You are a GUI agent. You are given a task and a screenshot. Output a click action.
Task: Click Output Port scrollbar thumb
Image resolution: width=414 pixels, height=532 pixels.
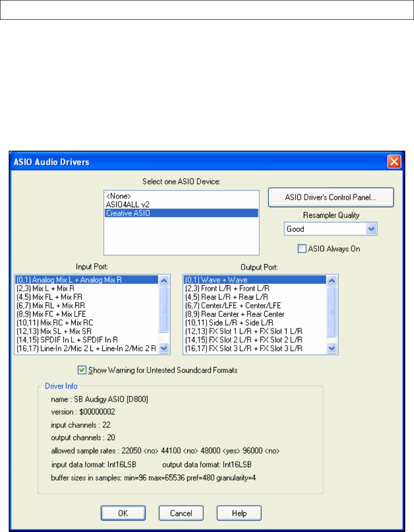click(x=331, y=312)
